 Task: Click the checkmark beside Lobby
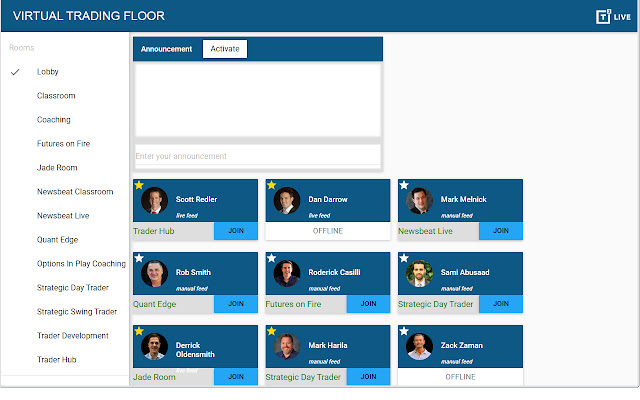(15, 72)
